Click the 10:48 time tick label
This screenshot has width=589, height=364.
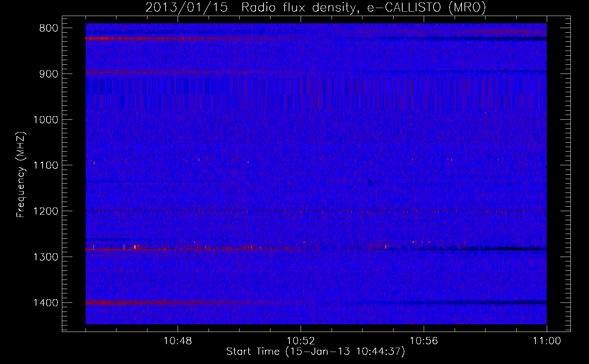178,341
